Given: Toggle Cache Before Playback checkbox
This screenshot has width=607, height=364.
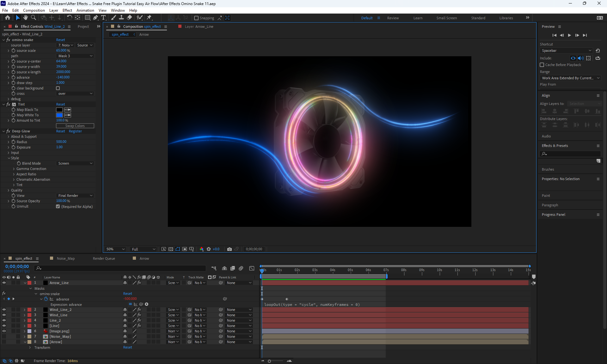Looking at the screenshot, I should 542,65.
